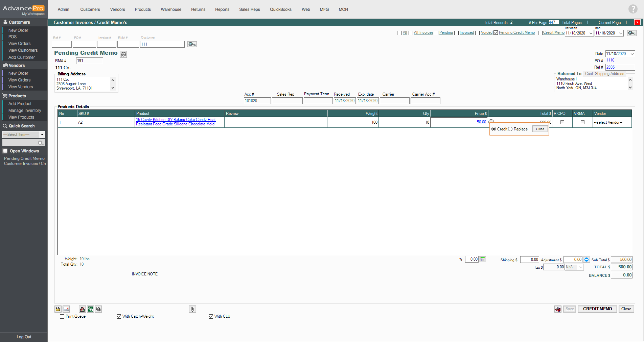Tick the Voided filter checkbox
The height and width of the screenshot is (342, 644).
[x=477, y=33]
